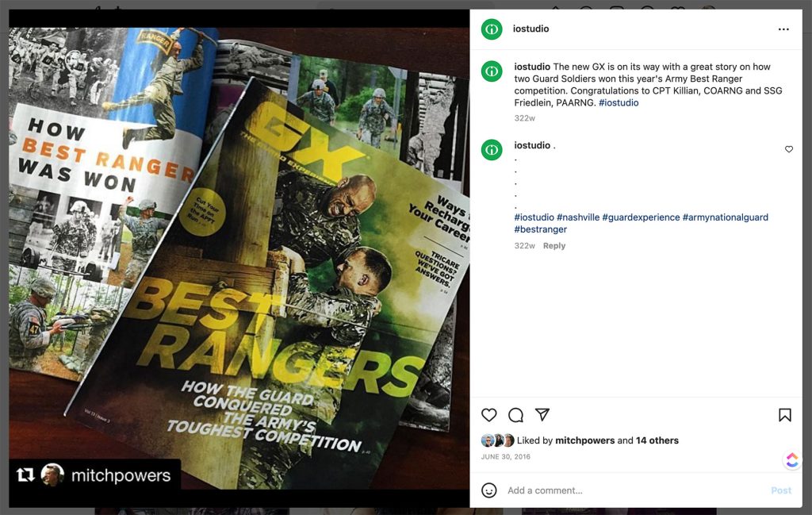Share the post via paper plane icon
The height and width of the screenshot is (515, 812).
click(x=542, y=414)
